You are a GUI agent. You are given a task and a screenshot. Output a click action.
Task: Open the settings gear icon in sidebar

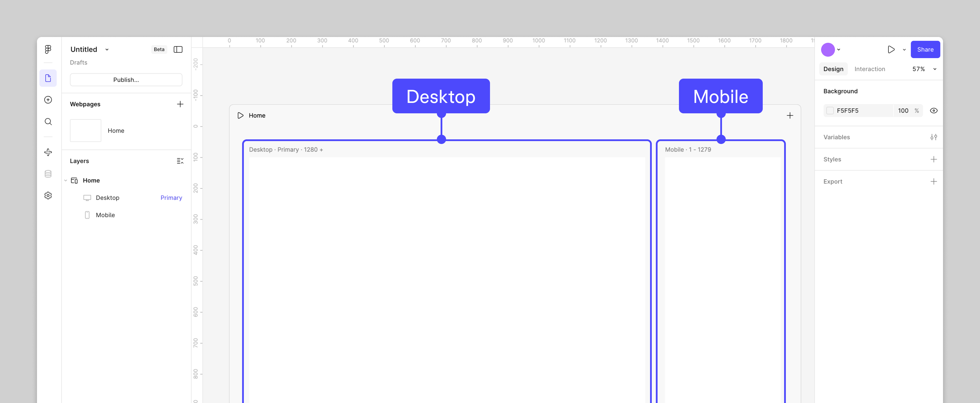48,196
